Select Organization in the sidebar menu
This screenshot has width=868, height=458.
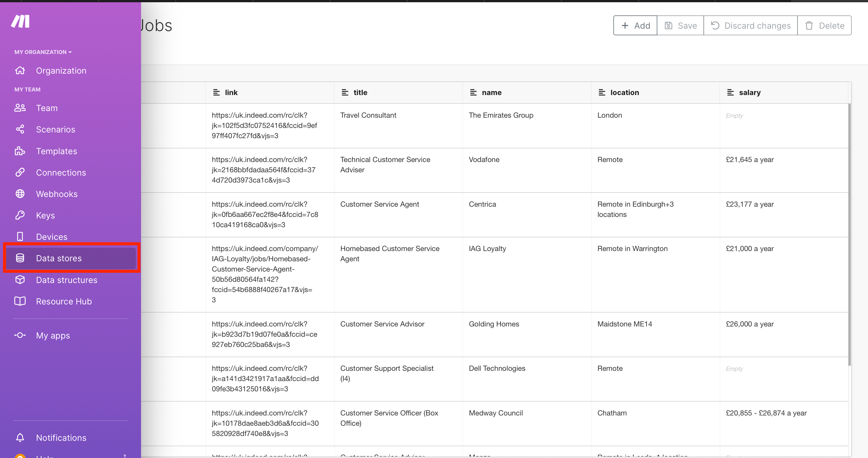pos(61,71)
